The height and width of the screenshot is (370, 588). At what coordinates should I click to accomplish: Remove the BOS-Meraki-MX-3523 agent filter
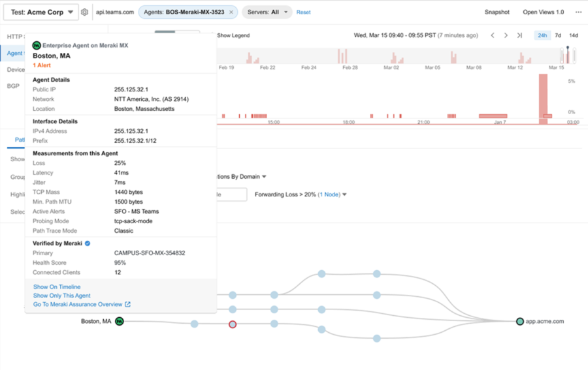(x=231, y=12)
